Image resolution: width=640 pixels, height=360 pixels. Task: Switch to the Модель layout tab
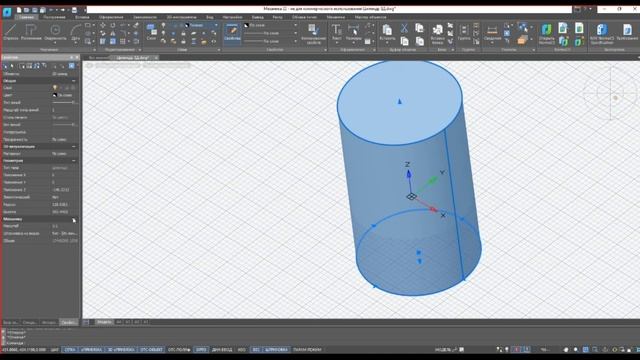(x=104, y=322)
